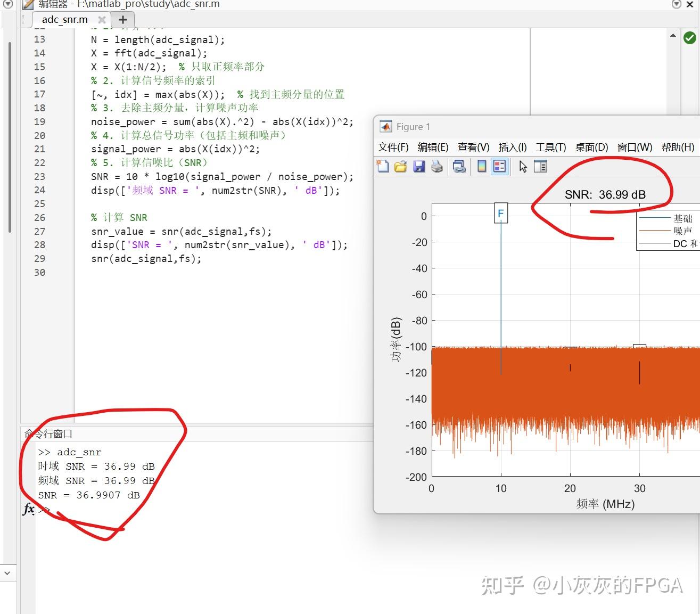This screenshot has width=700, height=614.
Task: Open the 查看(V) menu in Figure 1
Action: tap(474, 148)
